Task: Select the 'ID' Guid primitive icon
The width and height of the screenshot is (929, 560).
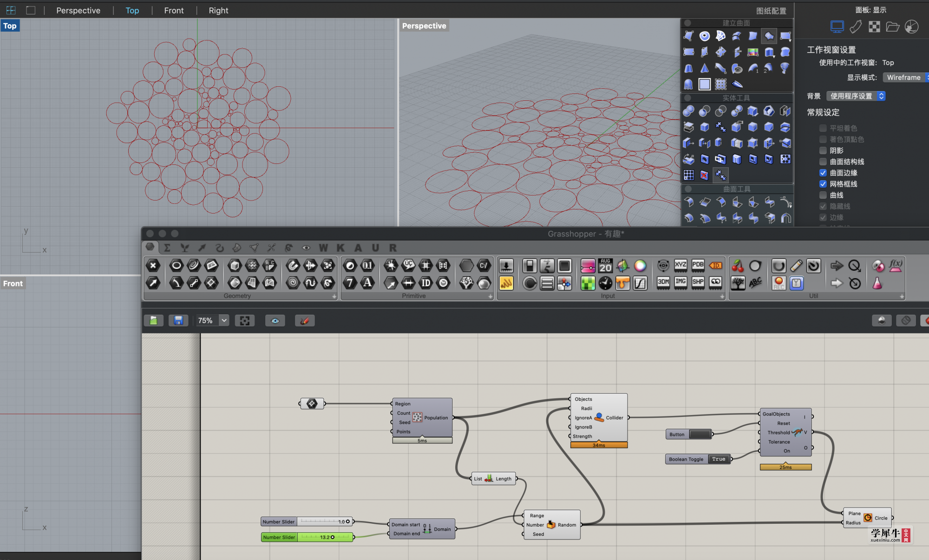Action: point(425,282)
